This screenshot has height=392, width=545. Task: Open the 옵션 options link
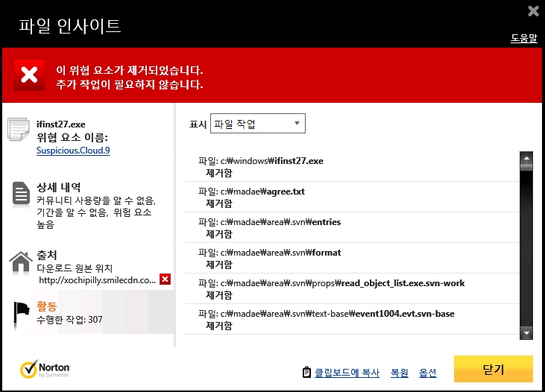(x=427, y=373)
